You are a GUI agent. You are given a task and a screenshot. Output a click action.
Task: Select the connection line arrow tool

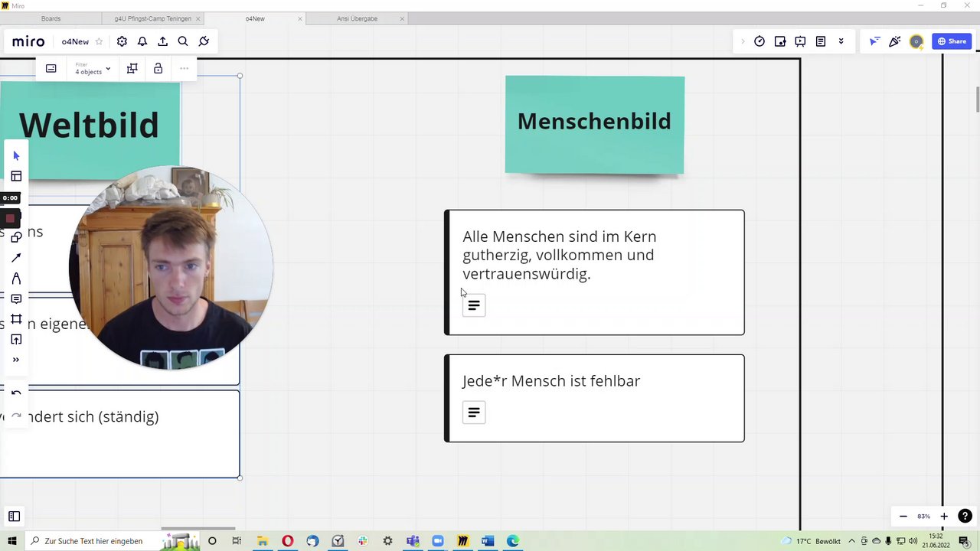16,258
